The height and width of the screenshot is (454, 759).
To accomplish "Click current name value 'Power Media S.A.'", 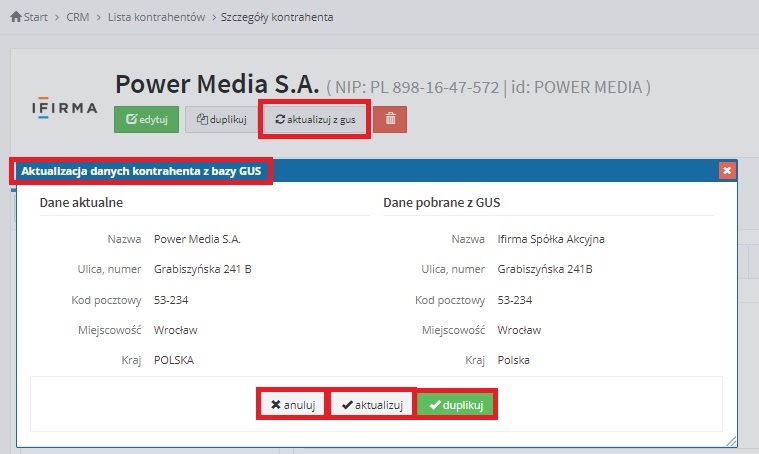I will coord(197,239).
